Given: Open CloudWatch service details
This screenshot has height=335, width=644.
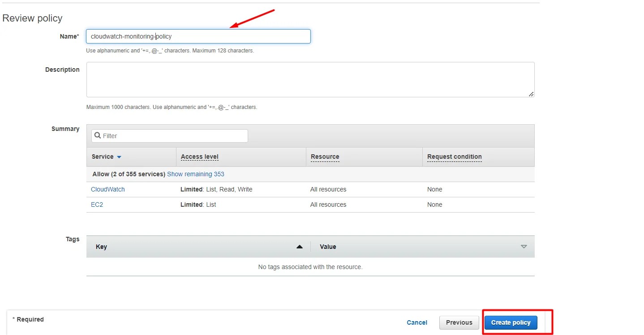Looking at the screenshot, I should [107, 189].
